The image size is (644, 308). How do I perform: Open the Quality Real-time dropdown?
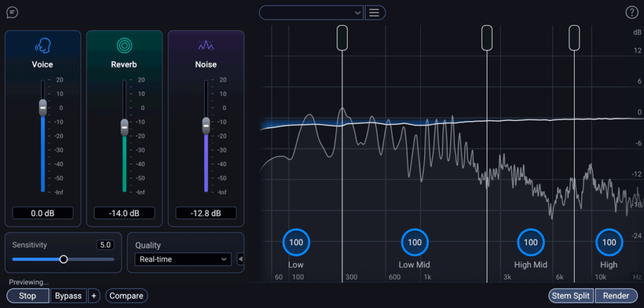click(183, 260)
